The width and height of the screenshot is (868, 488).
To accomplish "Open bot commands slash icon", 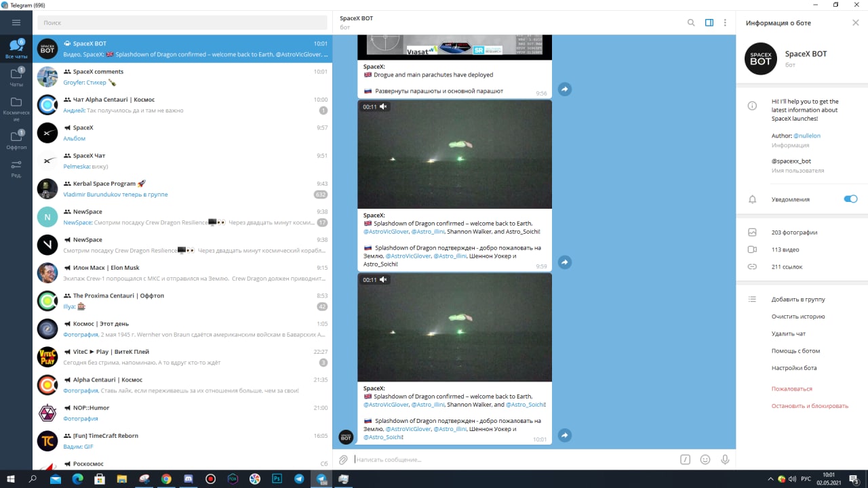I will (x=686, y=460).
